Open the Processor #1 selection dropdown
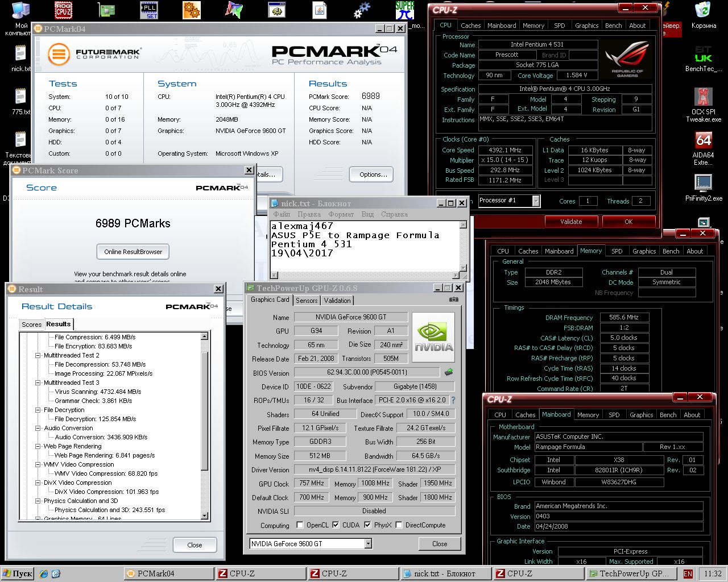This screenshot has width=728, height=582. click(x=536, y=201)
